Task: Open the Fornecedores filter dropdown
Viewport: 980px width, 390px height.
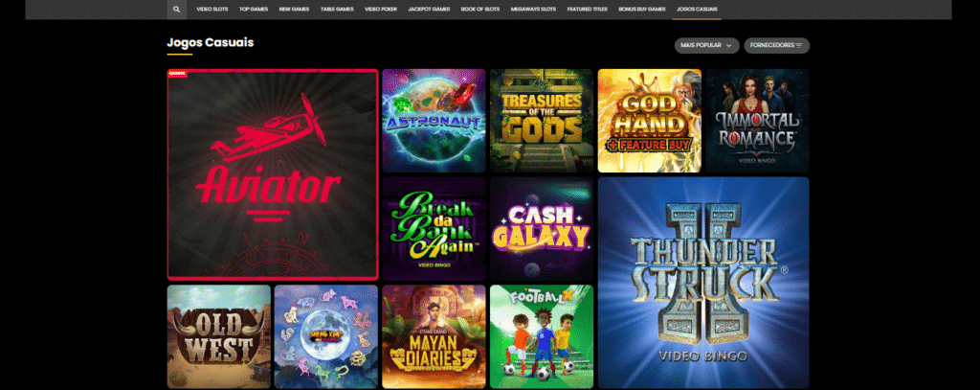Action: click(776, 46)
